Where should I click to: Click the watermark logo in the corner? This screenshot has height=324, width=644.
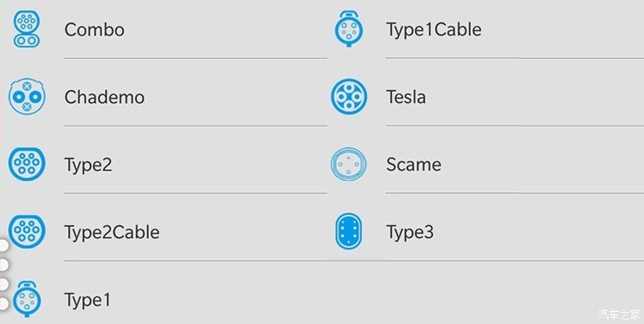point(619,314)
